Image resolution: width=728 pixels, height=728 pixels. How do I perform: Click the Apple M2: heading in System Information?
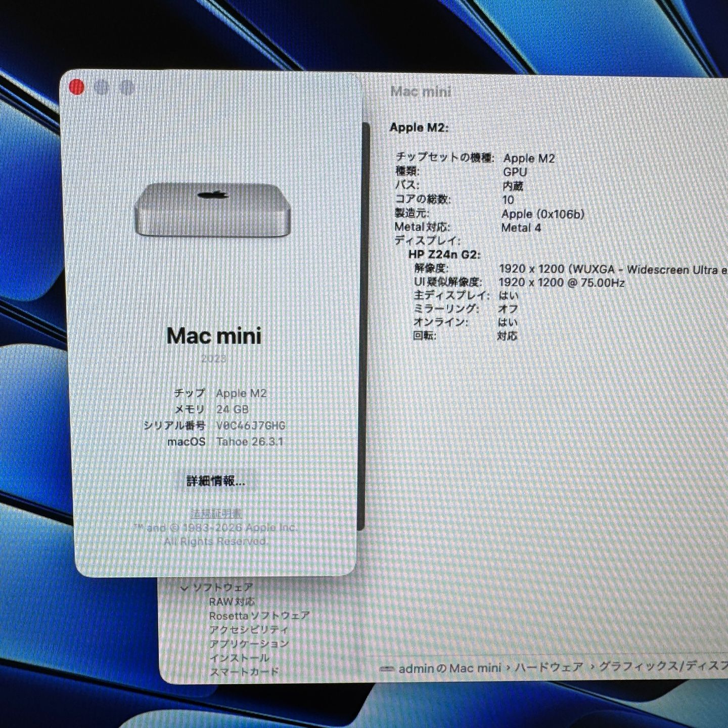(419, 127)
